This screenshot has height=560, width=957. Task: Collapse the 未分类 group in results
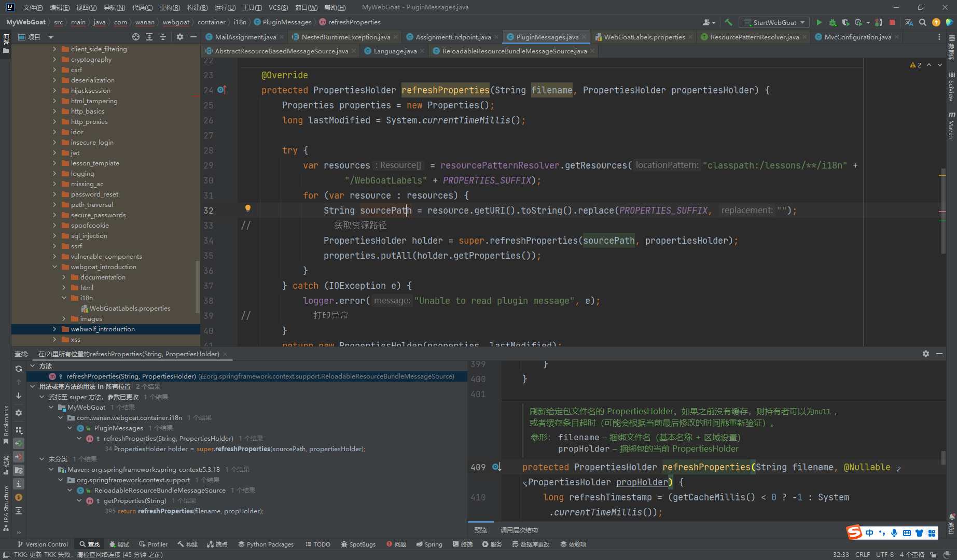click(42, 459)
